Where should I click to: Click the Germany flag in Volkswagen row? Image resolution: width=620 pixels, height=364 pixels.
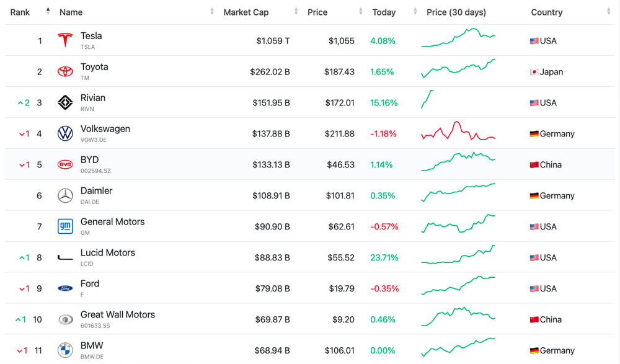pos(534,134)
